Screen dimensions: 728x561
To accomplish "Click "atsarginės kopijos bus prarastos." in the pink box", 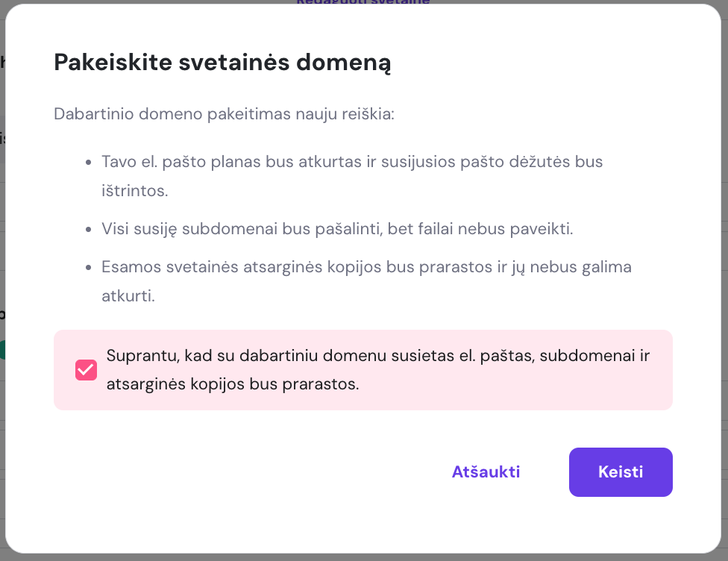I will (233, 385).
